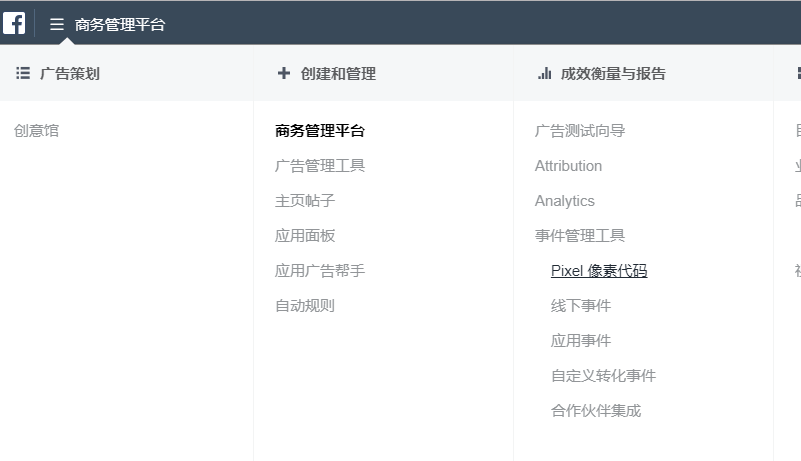Open bold 商务管理平台 menu entry
The height and width of the screenshot is (461, 801).
(x=320, y=131)
